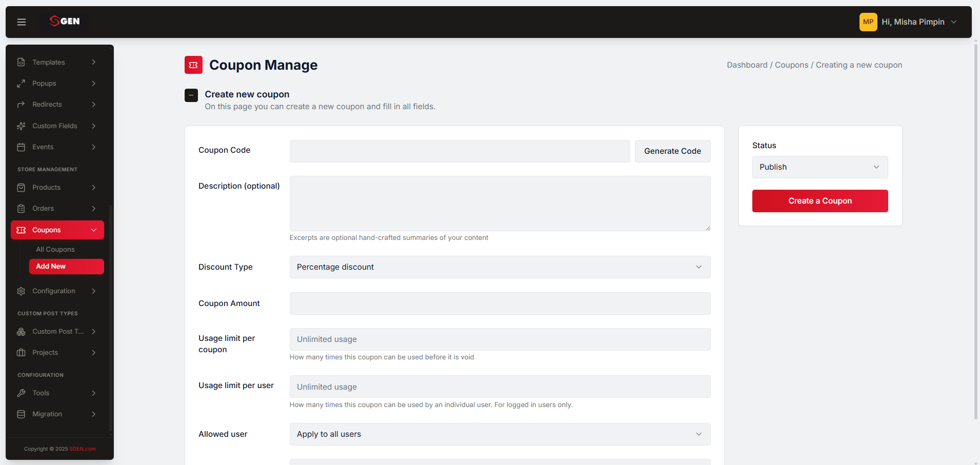Viewport: 980px width, 465px height.
Task: Expand the Products menu chevron
Action: [94, 188]
